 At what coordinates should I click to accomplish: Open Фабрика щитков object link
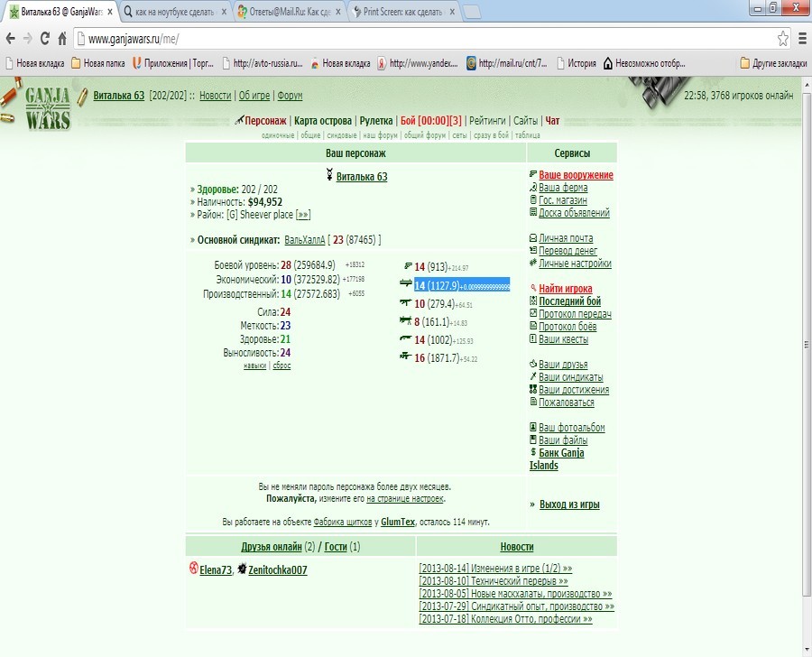pyautogui.click(x=343, y=522)
